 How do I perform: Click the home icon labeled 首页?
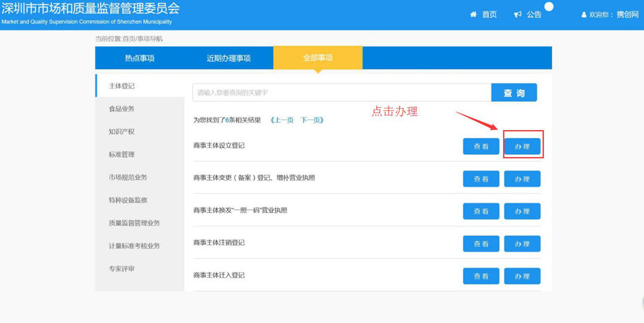click(x=473, y=15)
